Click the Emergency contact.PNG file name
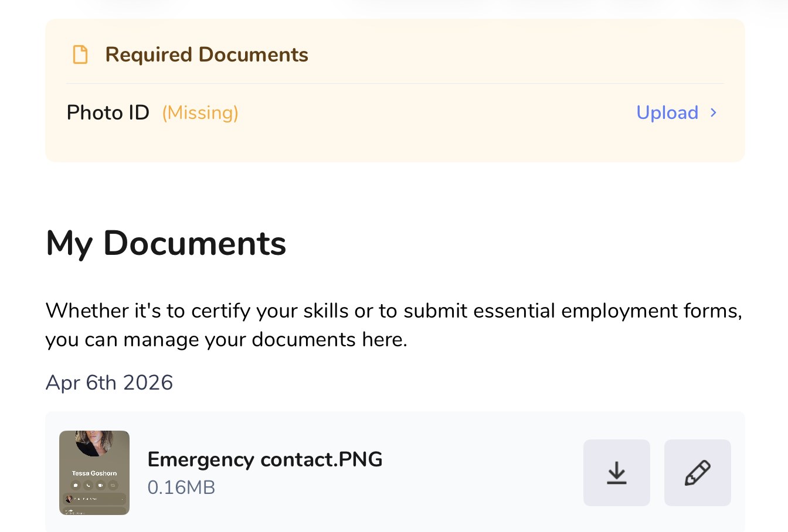 (x=265, y=459)
